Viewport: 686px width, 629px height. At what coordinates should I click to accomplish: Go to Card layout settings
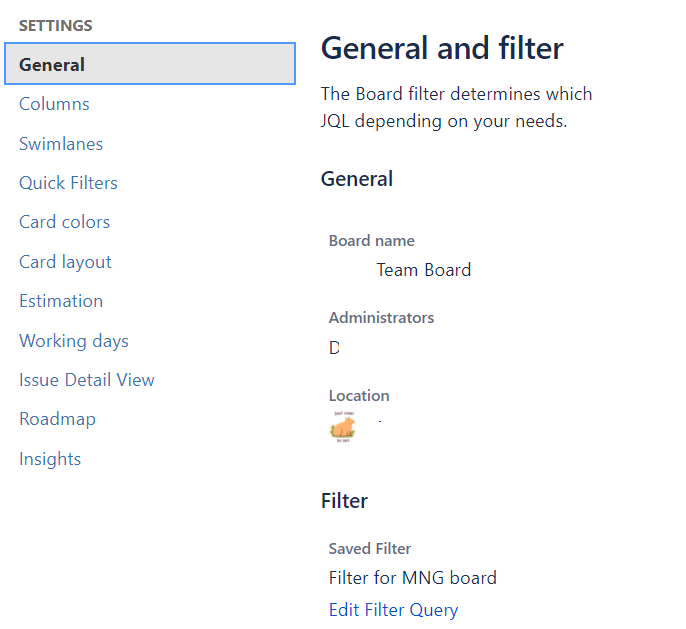[x=65, y=262]
